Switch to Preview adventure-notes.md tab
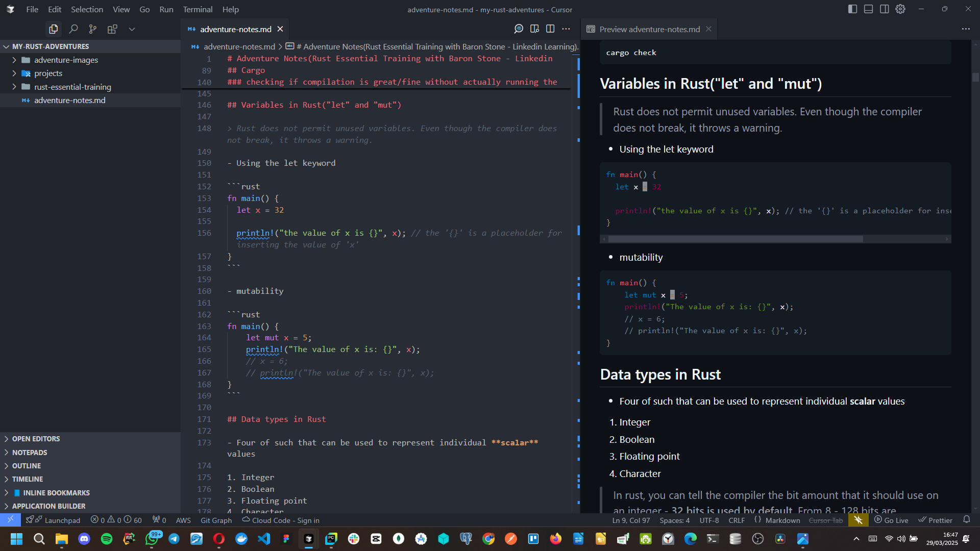 pos(649,29)
